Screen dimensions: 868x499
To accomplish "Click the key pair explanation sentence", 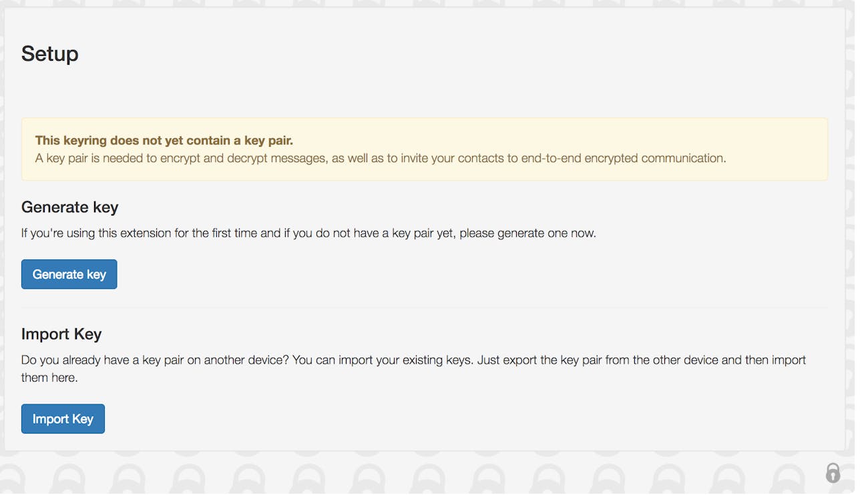I will [x=381, y=158].
